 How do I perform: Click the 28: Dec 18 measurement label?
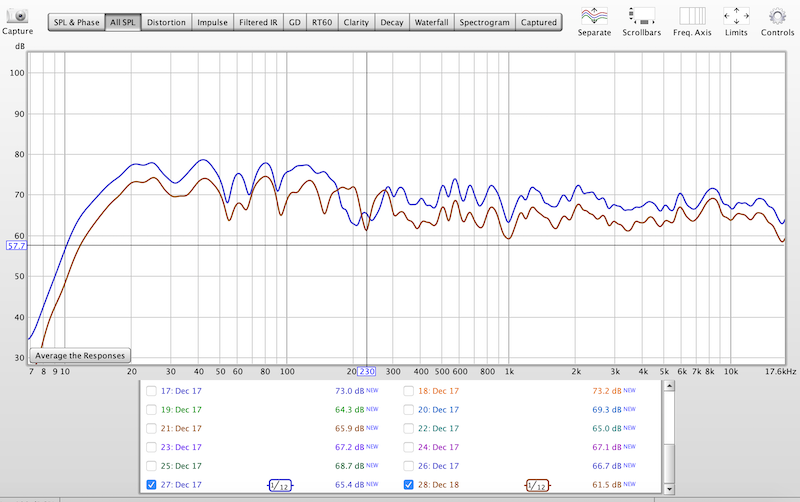click(438, 485)
